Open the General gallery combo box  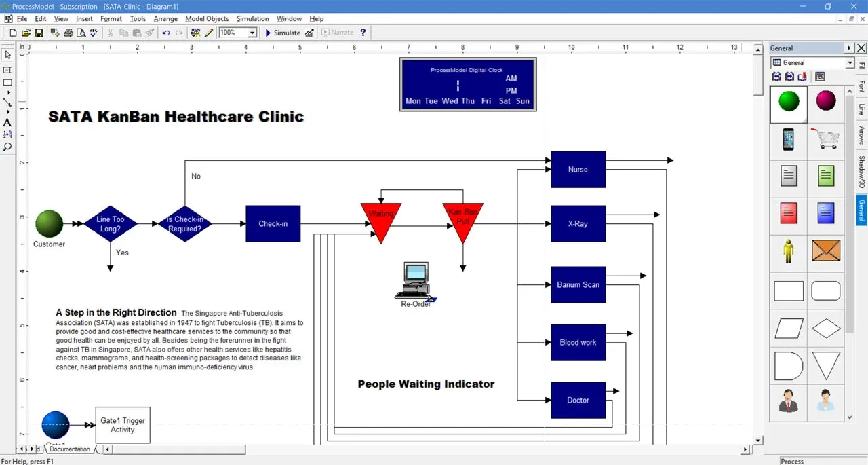point(813,62)
